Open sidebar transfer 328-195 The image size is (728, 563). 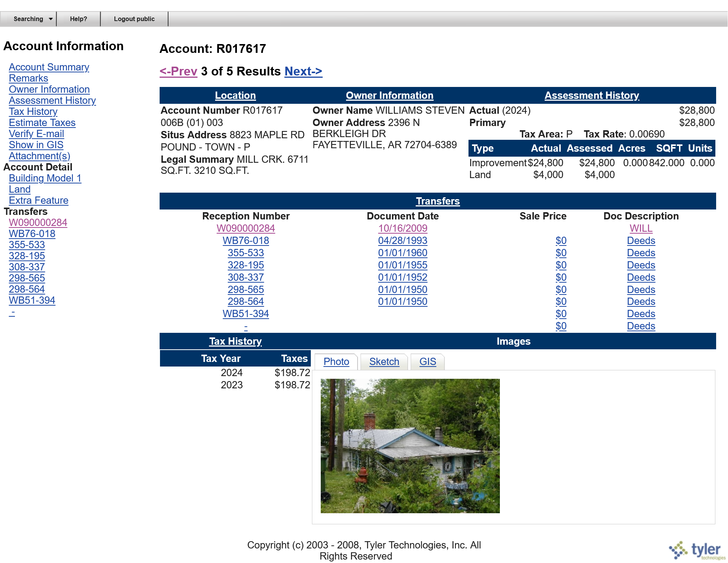[x=27, y=256]
